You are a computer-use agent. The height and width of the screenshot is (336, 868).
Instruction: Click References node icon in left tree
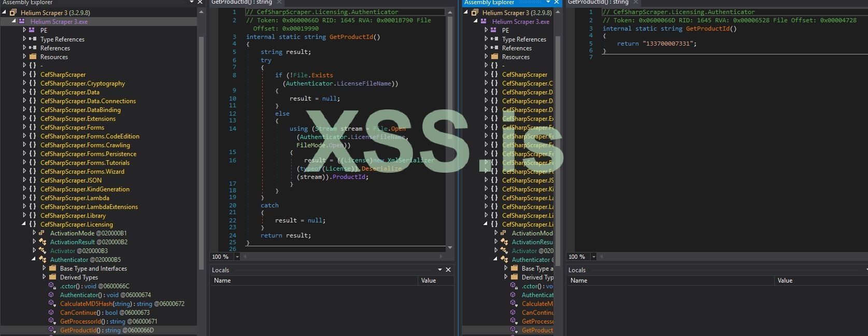tap(32, 48)
